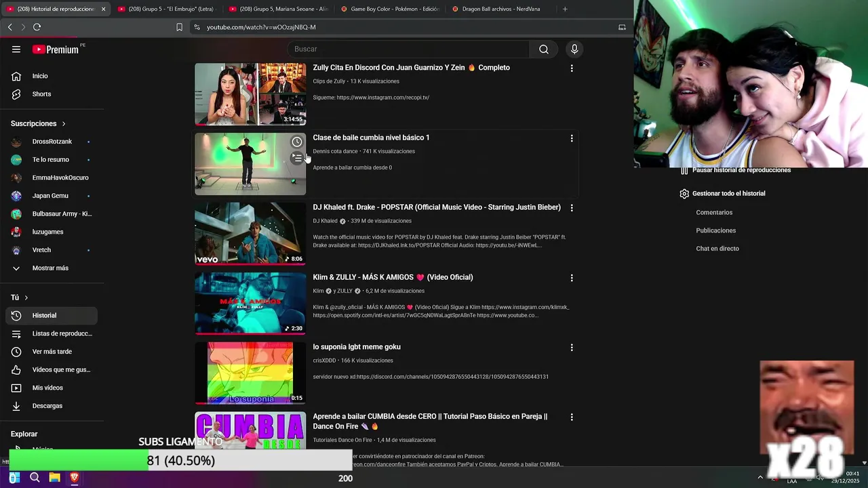This screenshot has height=488, width=868.
Task: Add cumbia class to Watch Later clock icon
Action: click(x=297, y=142)
